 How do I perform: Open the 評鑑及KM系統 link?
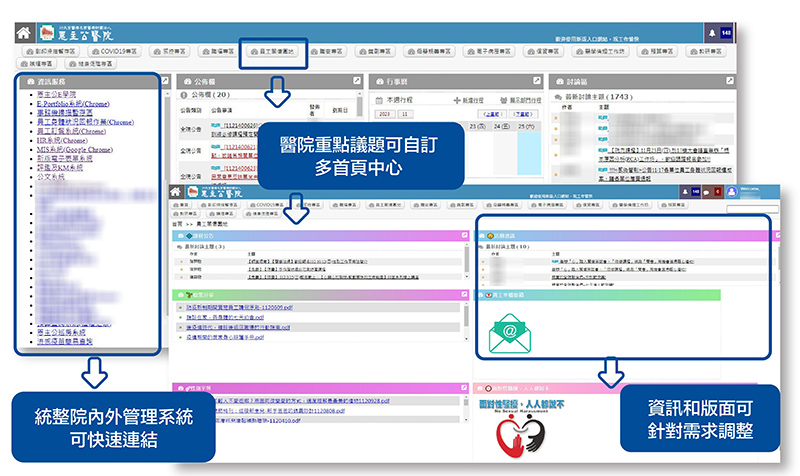(60, 167)
